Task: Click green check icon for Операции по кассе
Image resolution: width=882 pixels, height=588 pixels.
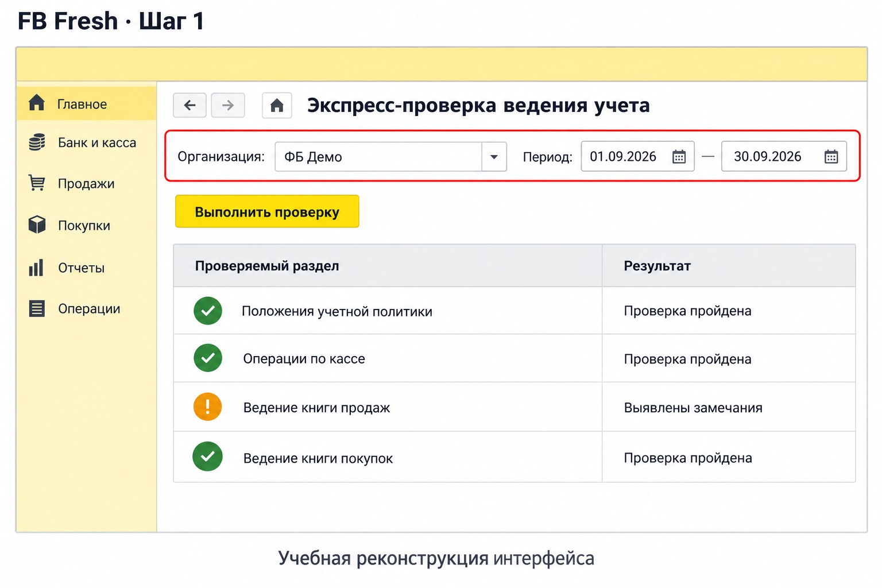Action: pyautogui.click(x=208, y=358)
